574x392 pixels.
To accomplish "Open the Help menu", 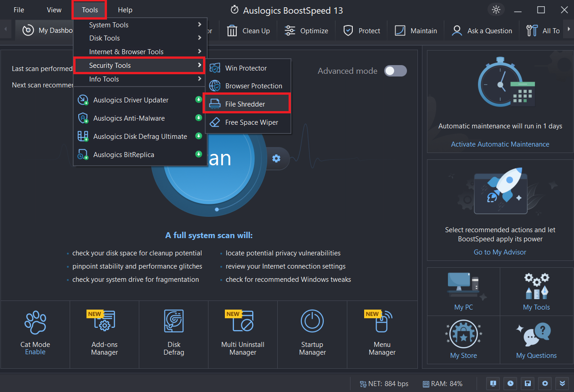I will (125, 10).
